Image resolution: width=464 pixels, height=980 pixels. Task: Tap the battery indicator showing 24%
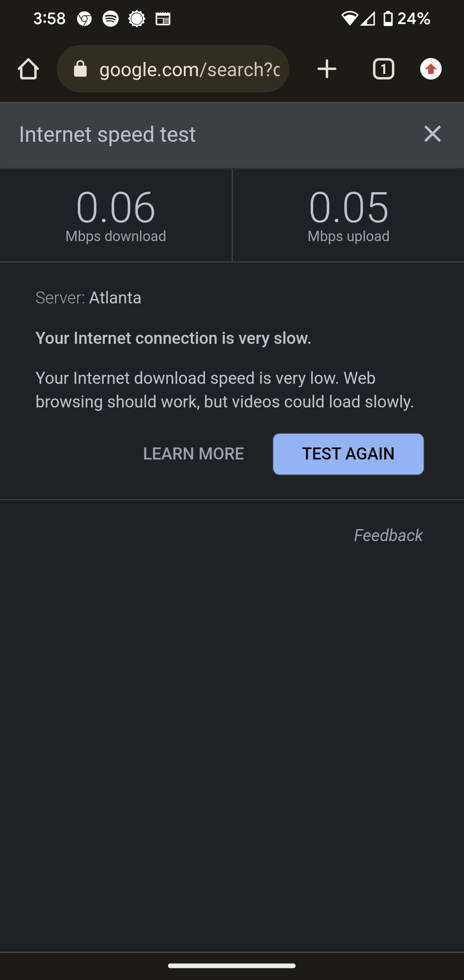407,18
